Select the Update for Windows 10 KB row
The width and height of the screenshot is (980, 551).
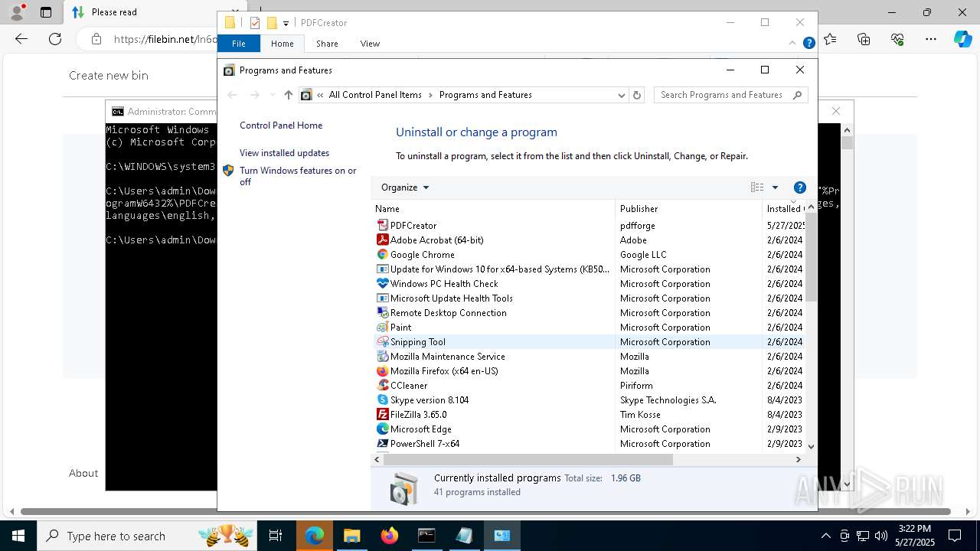[x=590, y=269]
